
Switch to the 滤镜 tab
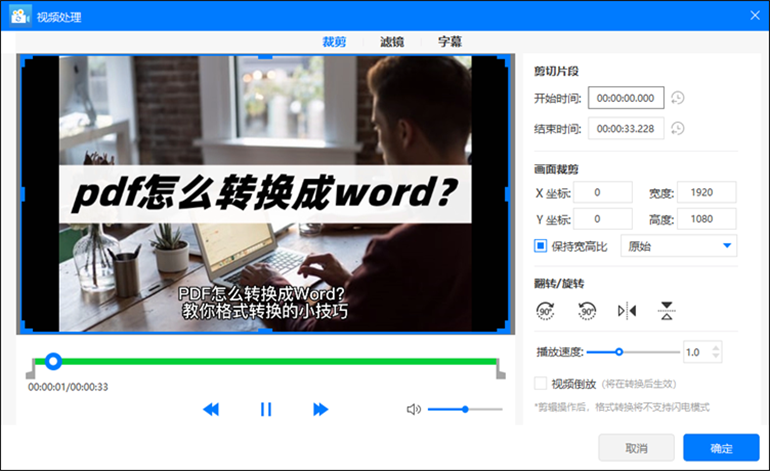(x=392, y=42)
